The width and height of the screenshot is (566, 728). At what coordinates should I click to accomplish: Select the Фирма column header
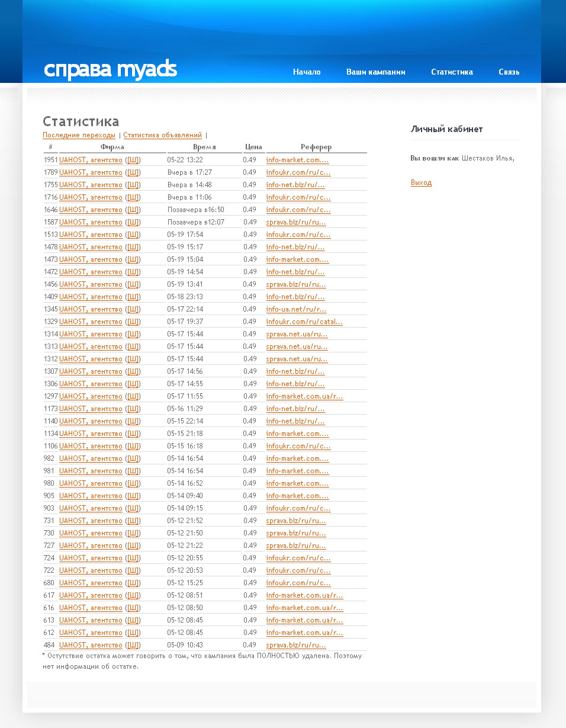click(112, 147)
